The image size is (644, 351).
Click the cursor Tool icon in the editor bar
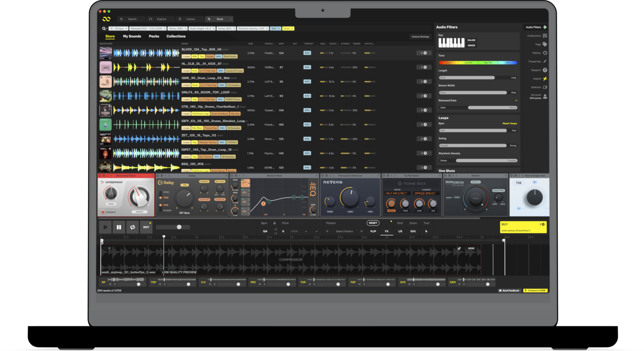[426, 231]
